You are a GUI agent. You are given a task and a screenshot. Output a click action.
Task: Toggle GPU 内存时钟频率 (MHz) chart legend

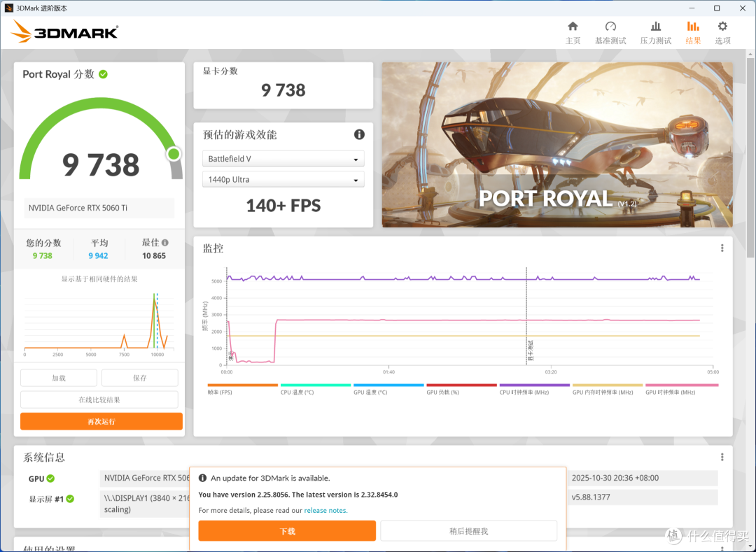point(608,389)
